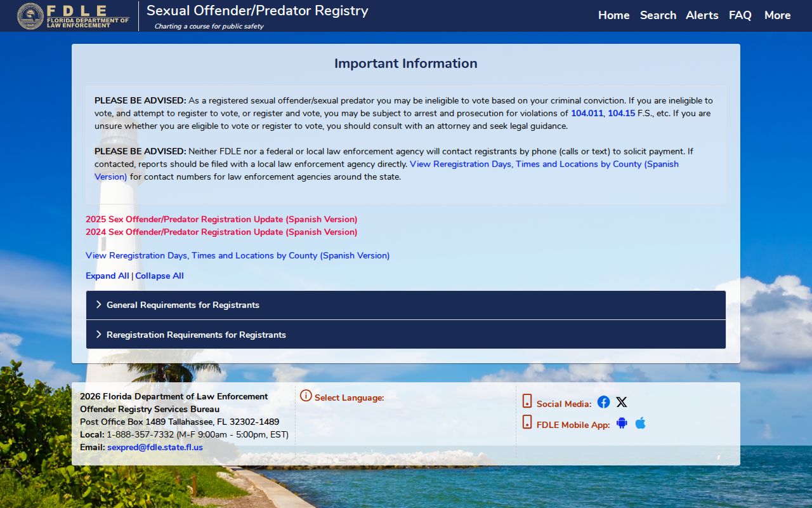Click the Important Information heading

[406, 63]
